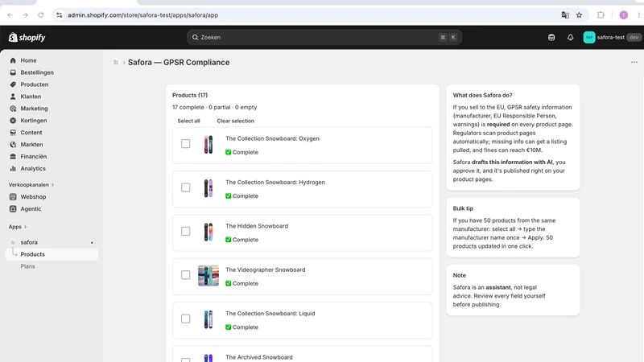Click the Markten sidebar icon
The width and height of the screenshot is (644, 362).
13,145
